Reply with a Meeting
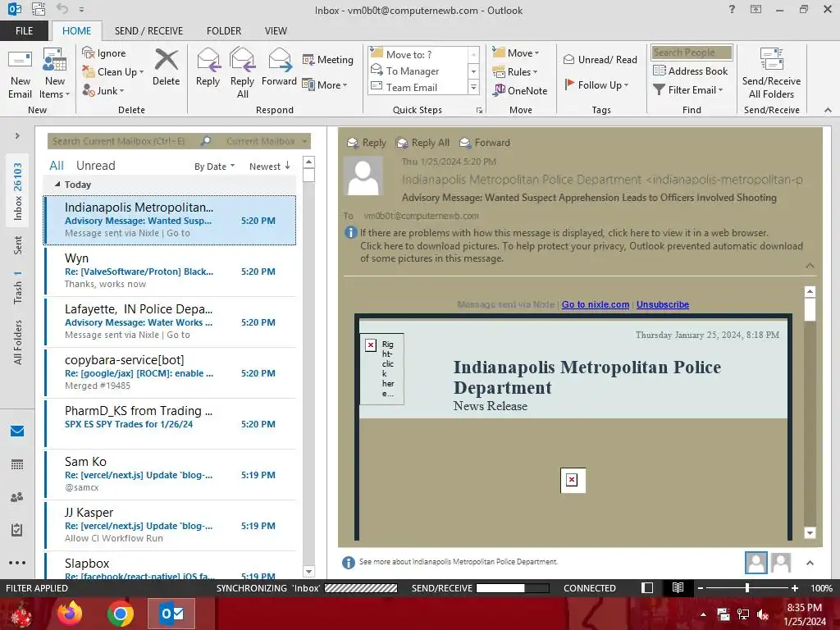840x630 pixels. click(328, 59)
